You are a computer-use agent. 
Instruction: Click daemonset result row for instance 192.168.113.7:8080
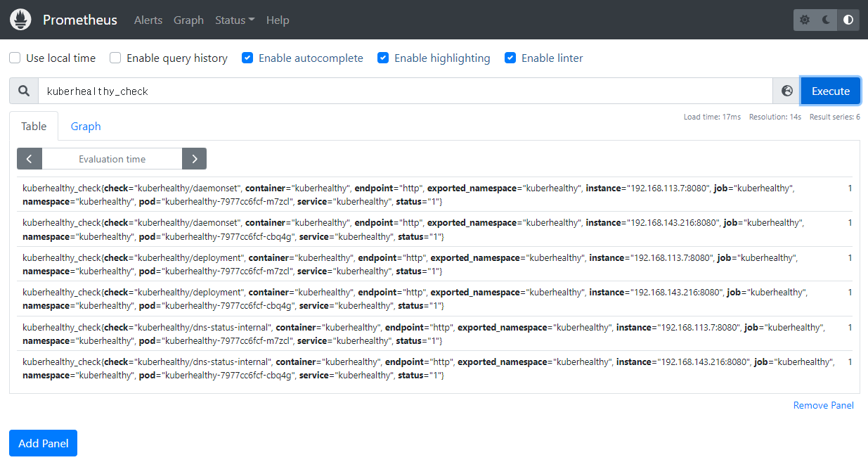pyautogui.click(x=434, y=194)
